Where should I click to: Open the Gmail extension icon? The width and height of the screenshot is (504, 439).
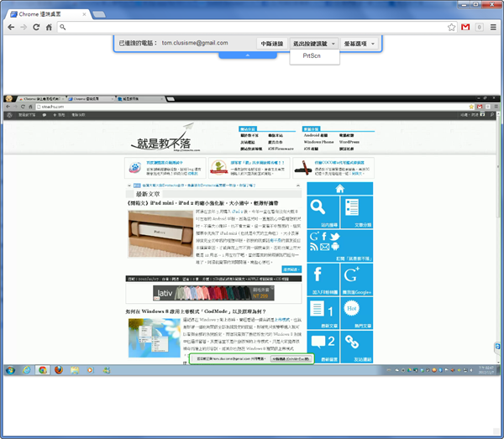pos(465,28)
